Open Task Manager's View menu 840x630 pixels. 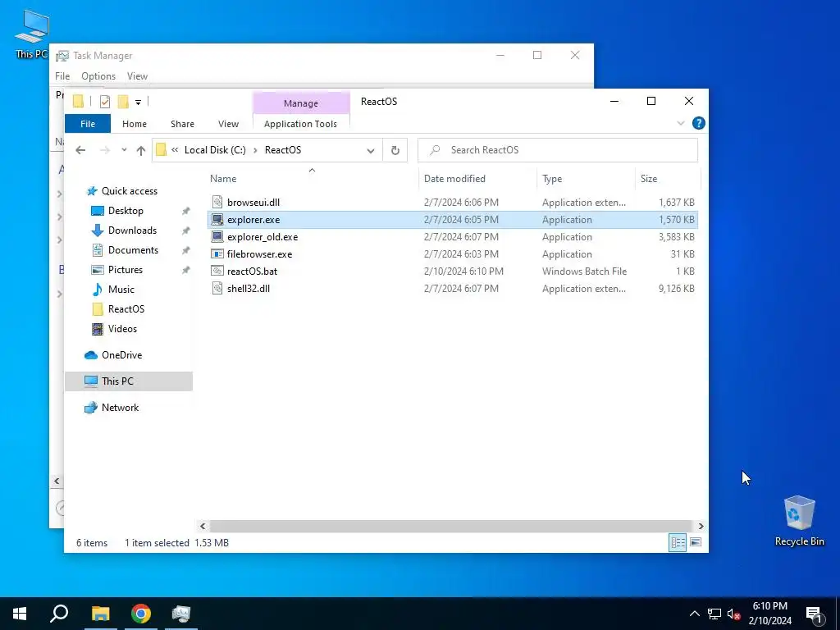coord(137,76)
